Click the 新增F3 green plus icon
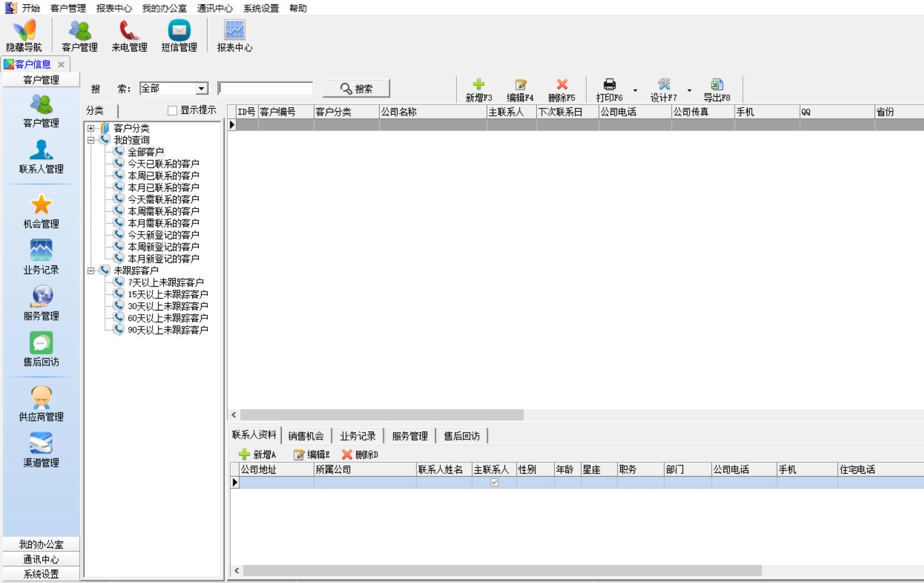The height and width of the screenshot is (583, 924). click(478, 85)
